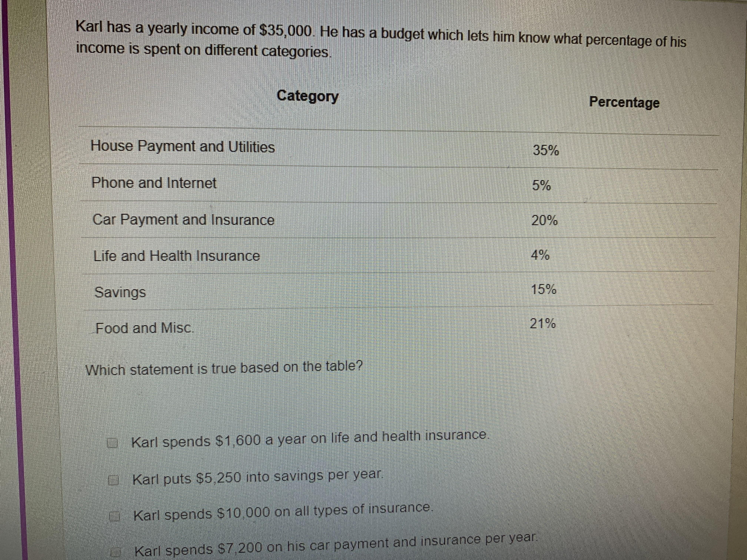Image resolution: width=747 pixels, height=560 pixels.
Task: Click the question 'Which statement is true based on the table?'
Action: tap(224, 368)
